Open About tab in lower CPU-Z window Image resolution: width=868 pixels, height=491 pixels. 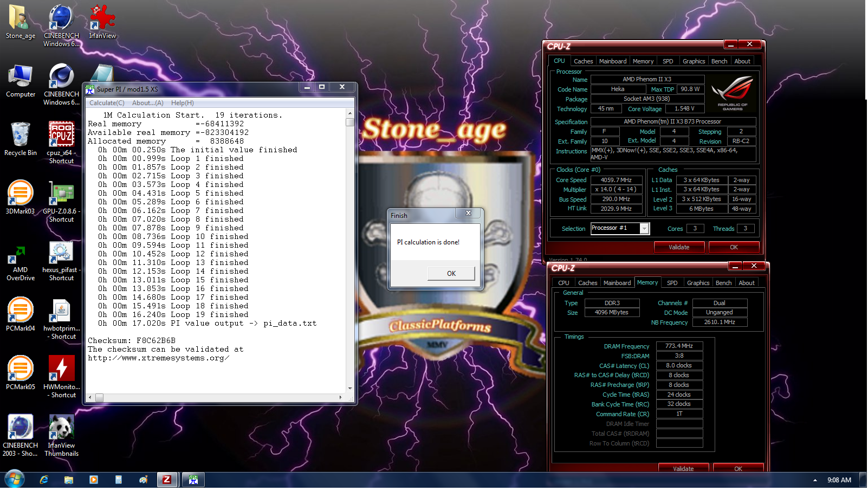pyautogui.click(x=747, y=283)
